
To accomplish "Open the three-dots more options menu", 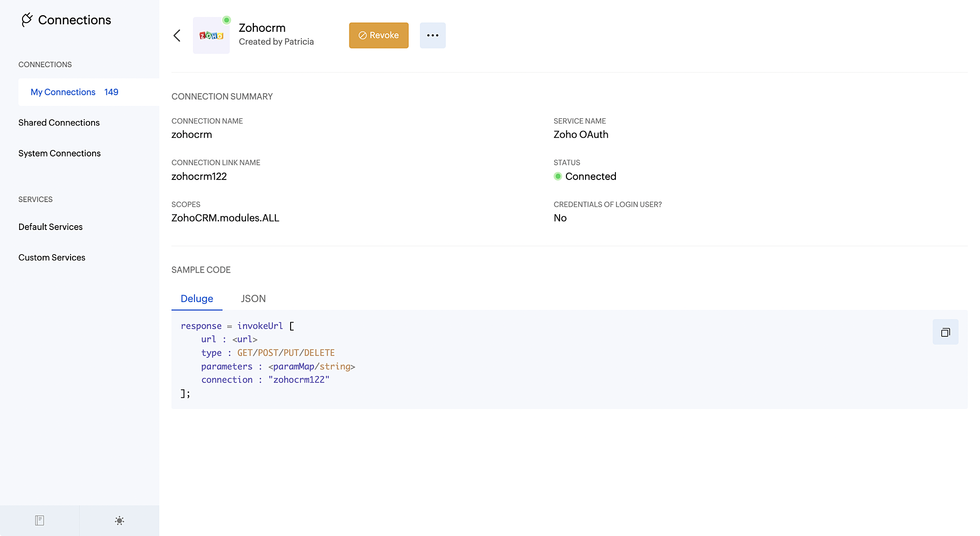I will 433,35.
